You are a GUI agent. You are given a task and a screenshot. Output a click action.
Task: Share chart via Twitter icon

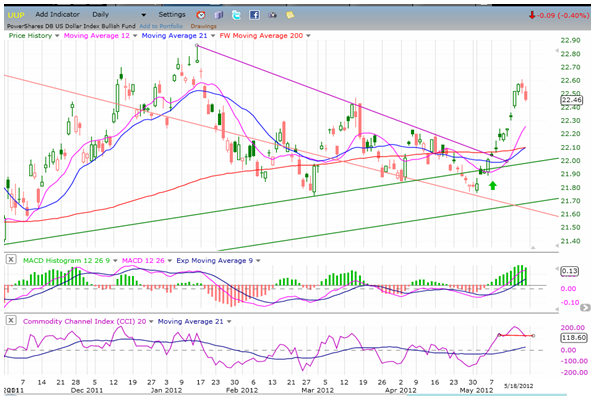point(236,15)
